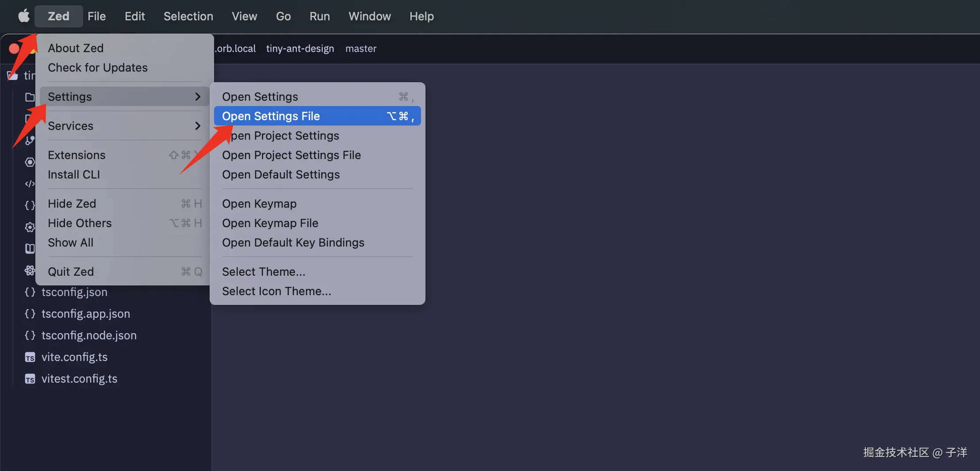Open the File menu

click(96, 16)
